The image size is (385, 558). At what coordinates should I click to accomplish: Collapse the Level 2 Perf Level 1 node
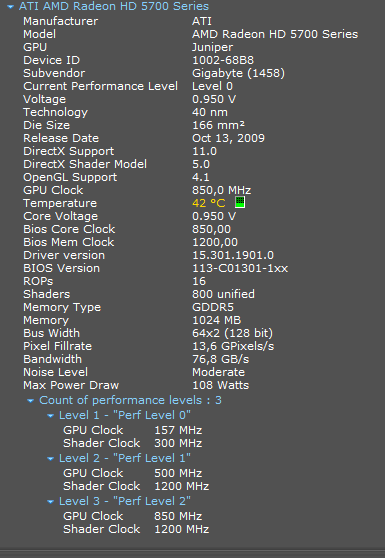(51, 459)
